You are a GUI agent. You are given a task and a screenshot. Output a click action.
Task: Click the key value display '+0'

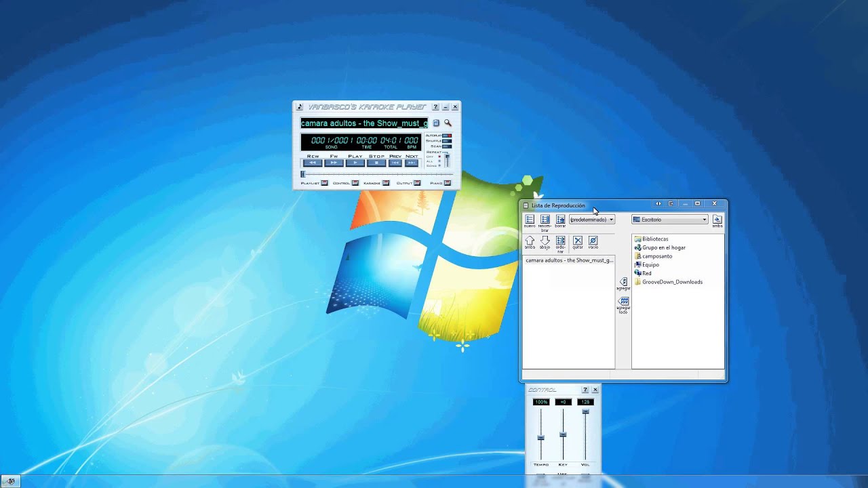coord(563,402)
